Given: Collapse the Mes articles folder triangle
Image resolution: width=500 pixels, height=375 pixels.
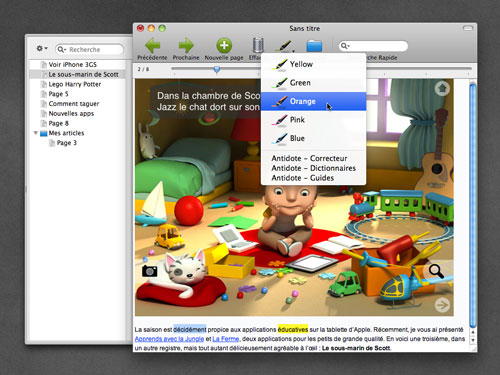Looking at the screenshot, I should (35, 133).
